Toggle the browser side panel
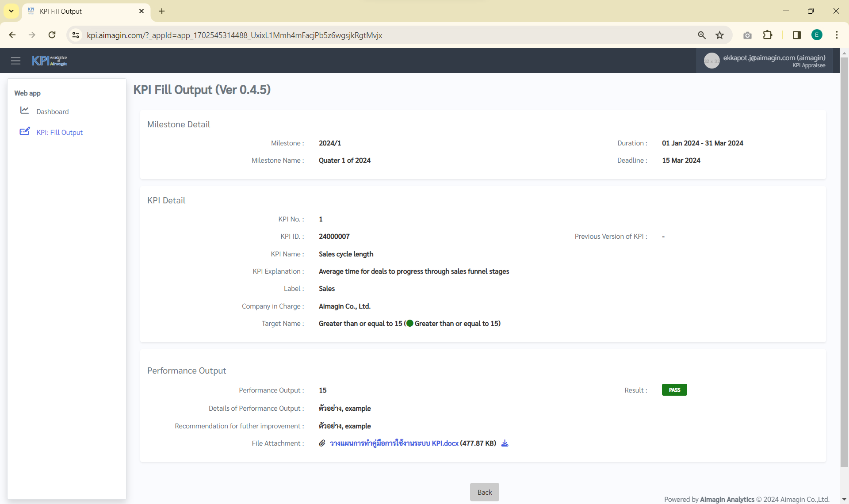849x504 pixels. point(797,35)
